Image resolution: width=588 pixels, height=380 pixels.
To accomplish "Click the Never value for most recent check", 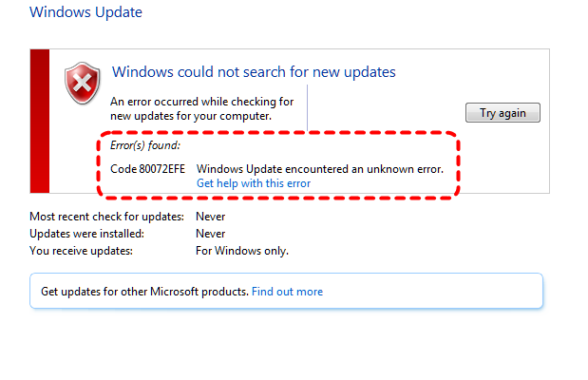I will pyautogui.click(x=210, y=217).
